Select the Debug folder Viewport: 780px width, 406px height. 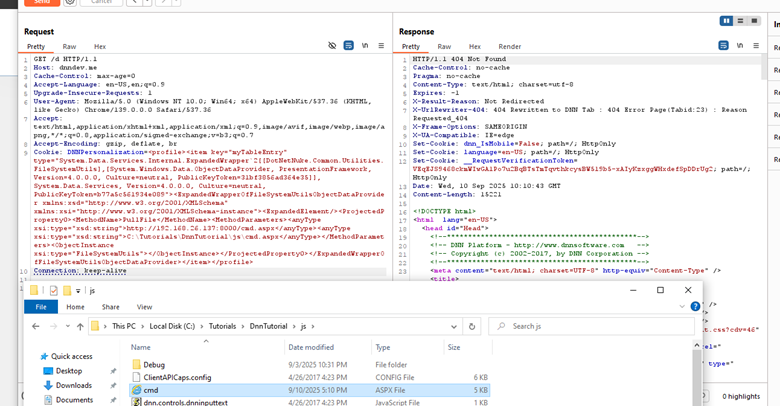coord(154,365)
